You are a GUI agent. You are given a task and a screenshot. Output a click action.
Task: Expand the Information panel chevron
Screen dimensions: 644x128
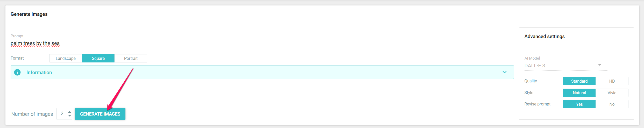pyautogui.click(x=504, y=72)
